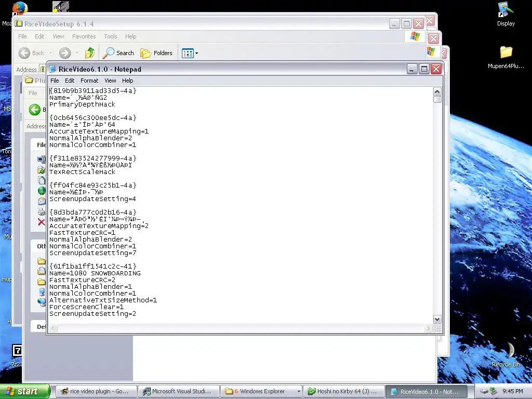Open Notepad Help menu
Image resolution: width=532 pixels, height=399 pixels.
click(x=128, y=81)
